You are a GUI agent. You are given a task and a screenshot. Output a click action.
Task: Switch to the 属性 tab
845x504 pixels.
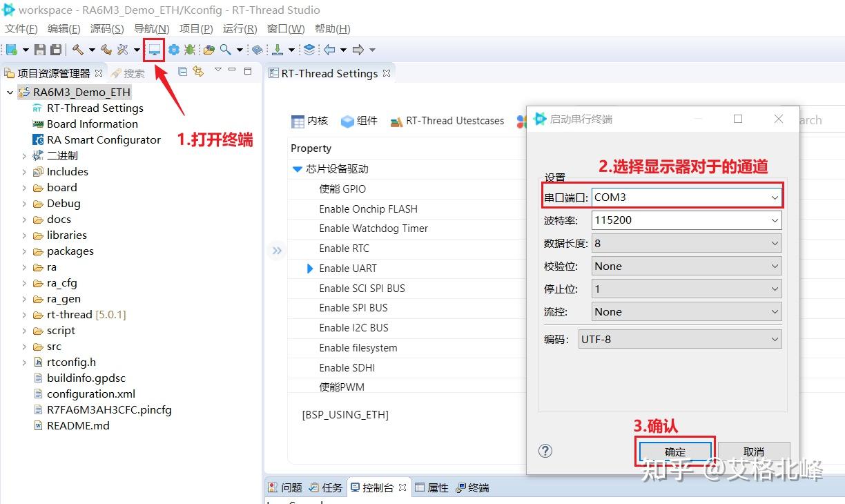pos(431,487)
